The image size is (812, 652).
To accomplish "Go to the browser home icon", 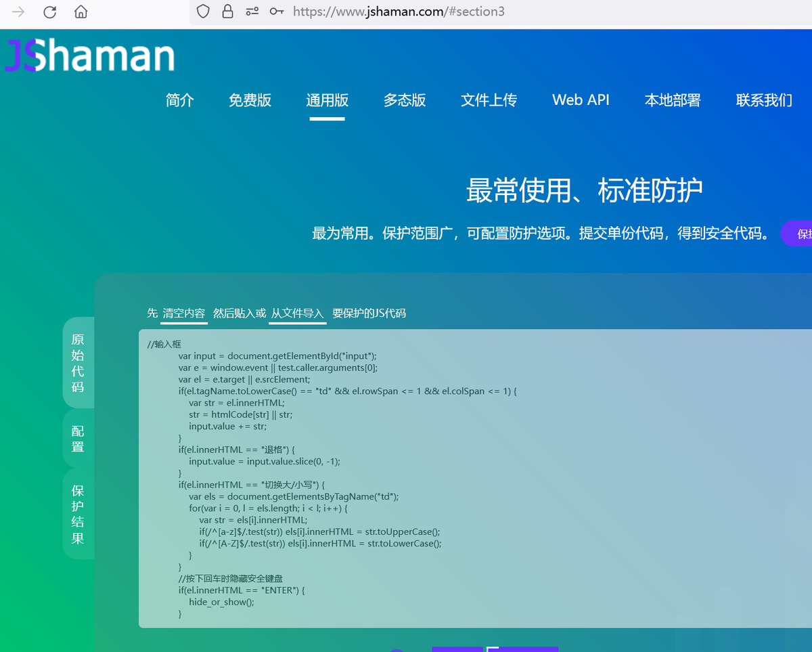I will [x=81, y=12].
